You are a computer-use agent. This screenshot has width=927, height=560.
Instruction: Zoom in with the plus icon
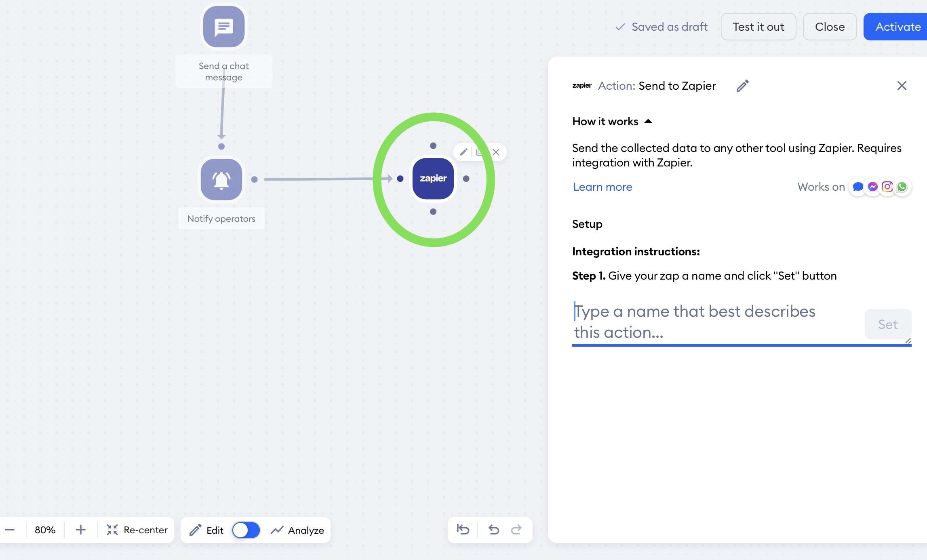pyautogui.click(x=81, y=530)
